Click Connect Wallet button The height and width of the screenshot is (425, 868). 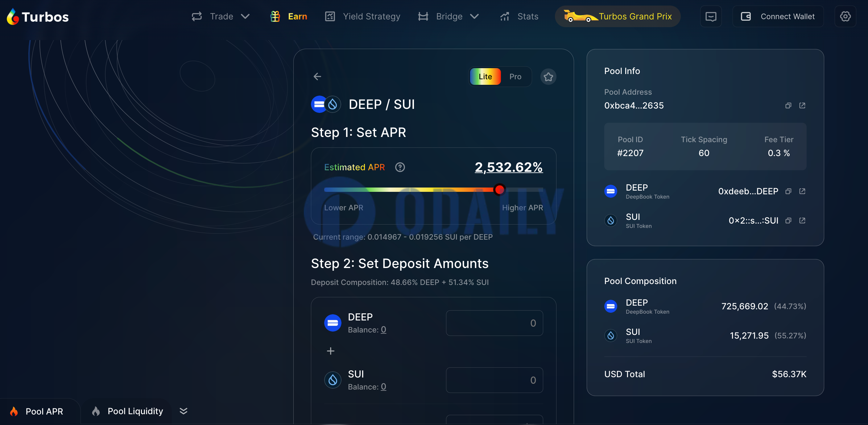click(778, 17)
